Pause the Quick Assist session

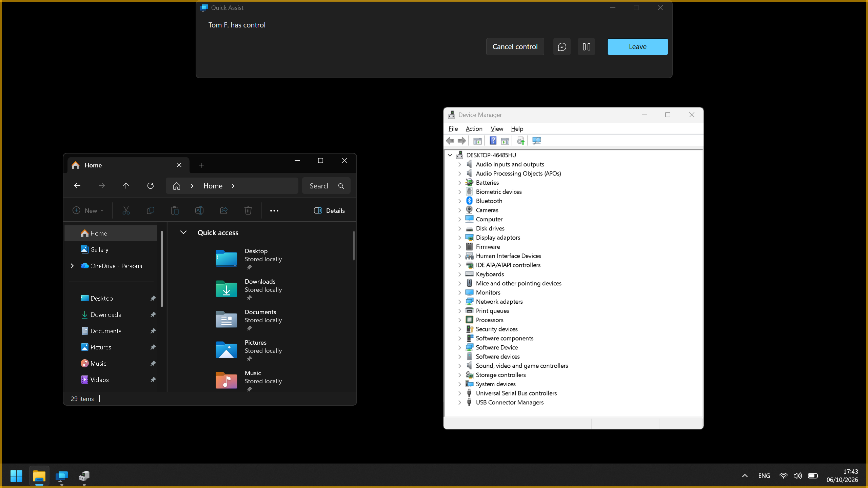[x=586, y=47]
